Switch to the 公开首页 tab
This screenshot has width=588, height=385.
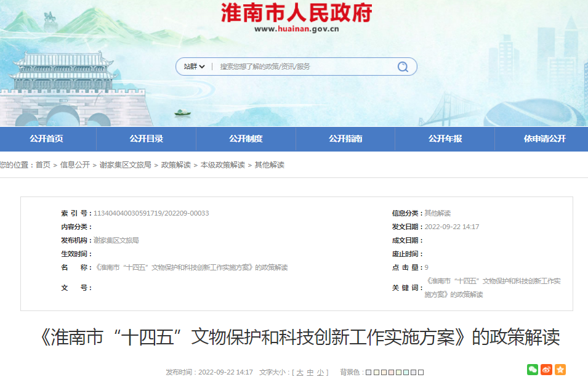coord(47,139)
